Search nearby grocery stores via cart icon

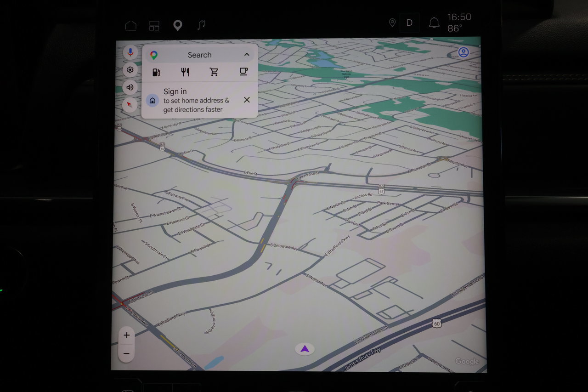[214, 72]
